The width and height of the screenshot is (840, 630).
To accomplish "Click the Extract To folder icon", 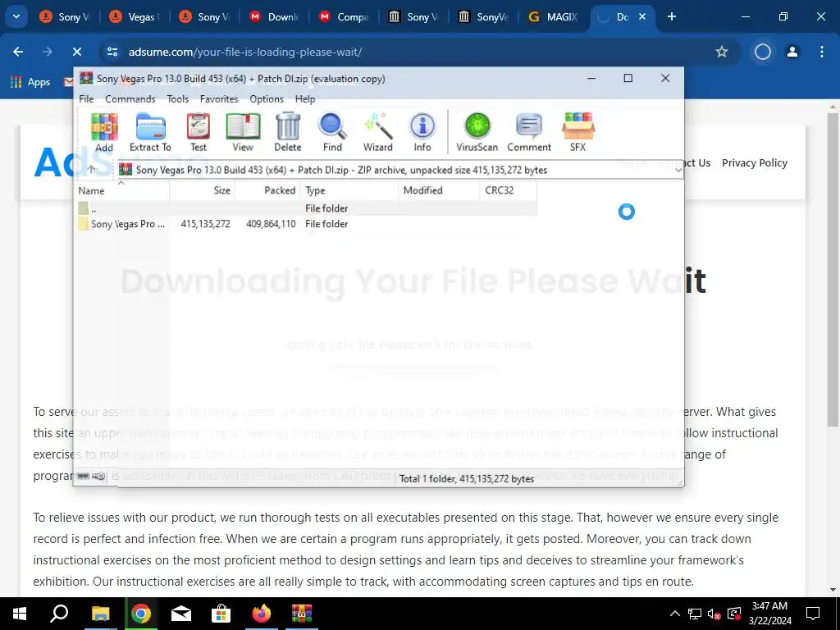I will coord(150,132).
